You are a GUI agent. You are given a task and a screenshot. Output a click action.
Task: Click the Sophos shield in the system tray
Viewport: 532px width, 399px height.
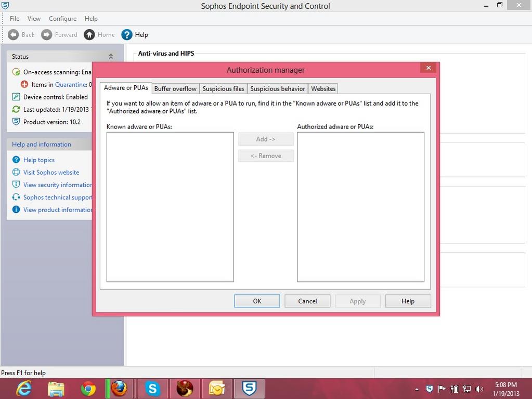(429, 389)
